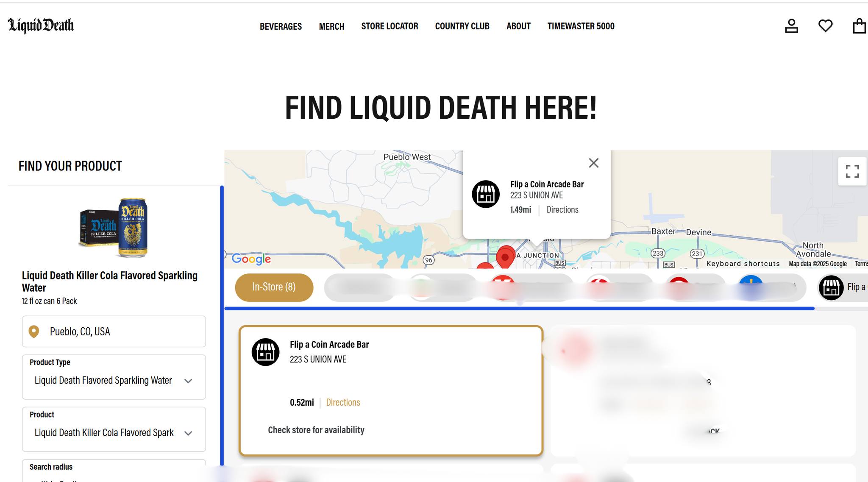The width and height of the screenshot is (868, 482).
Task: Open the wishlist heart icon
Action: (825, 26)
